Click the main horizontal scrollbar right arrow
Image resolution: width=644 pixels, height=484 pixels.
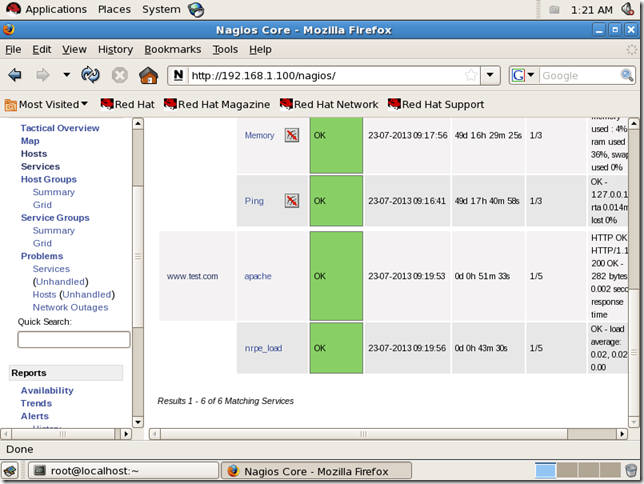622,434
